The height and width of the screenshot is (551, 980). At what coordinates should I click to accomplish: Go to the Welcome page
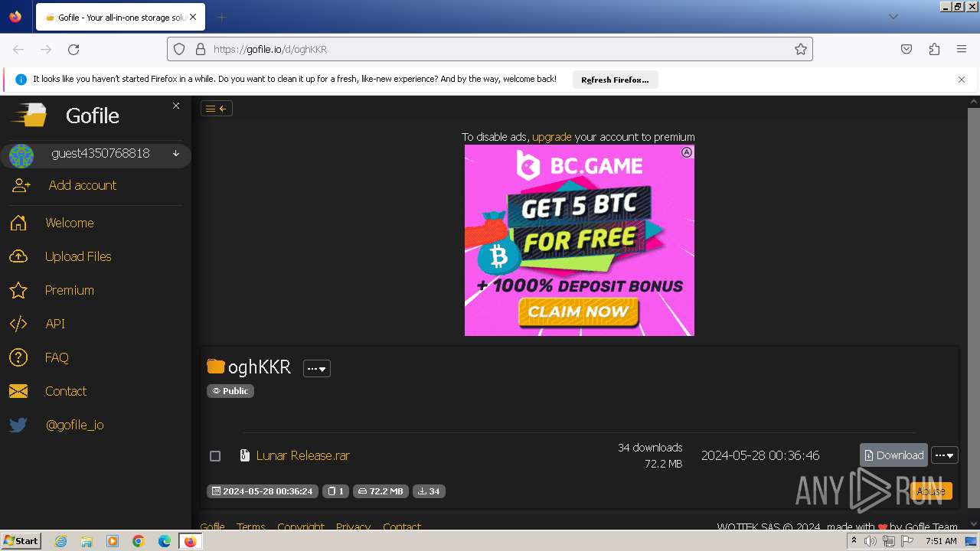click(x=70, y=223)
